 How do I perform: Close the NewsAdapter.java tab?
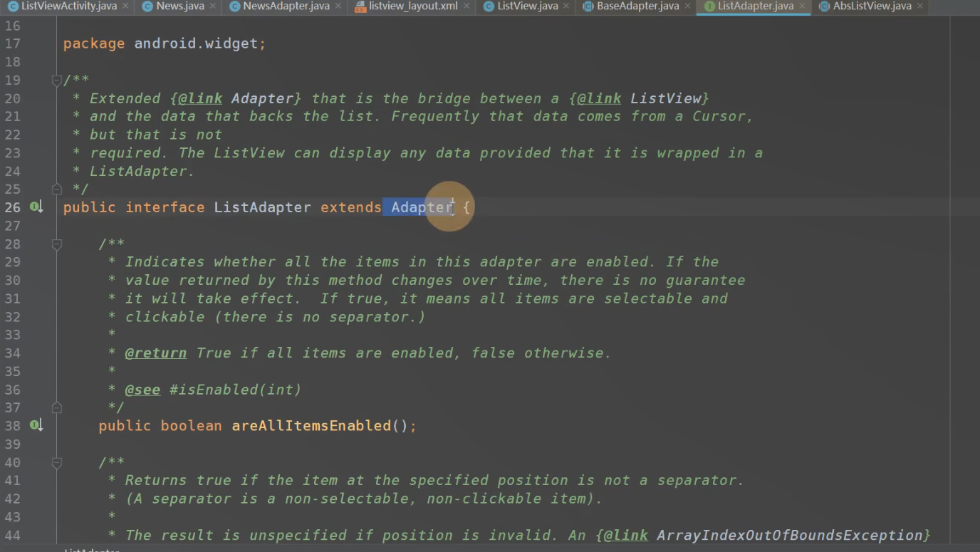339,6
